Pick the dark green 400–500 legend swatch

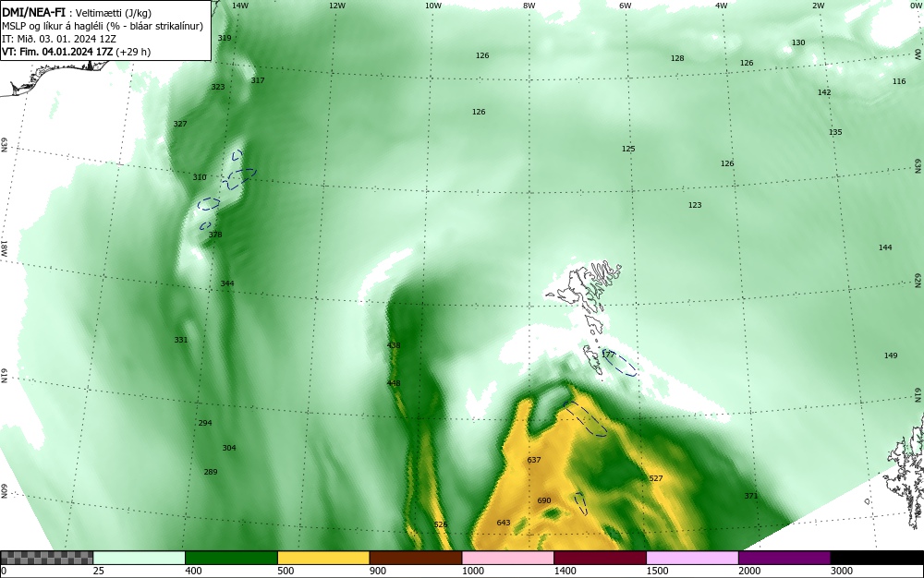point(231,558)
